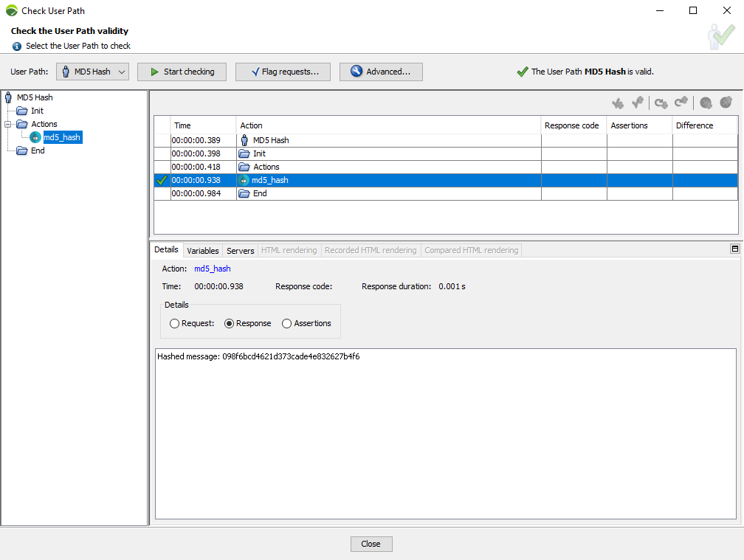Click the maximize details panel icon

tap(734, 249)
